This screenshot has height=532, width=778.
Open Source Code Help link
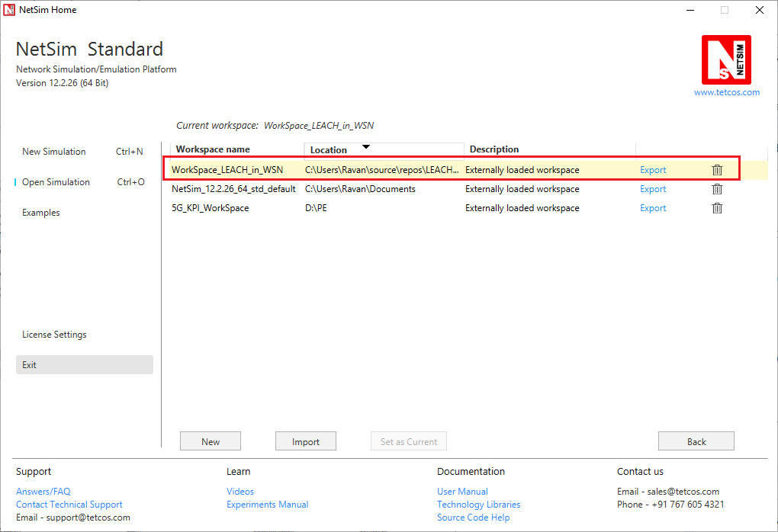[x=473, y=517]
